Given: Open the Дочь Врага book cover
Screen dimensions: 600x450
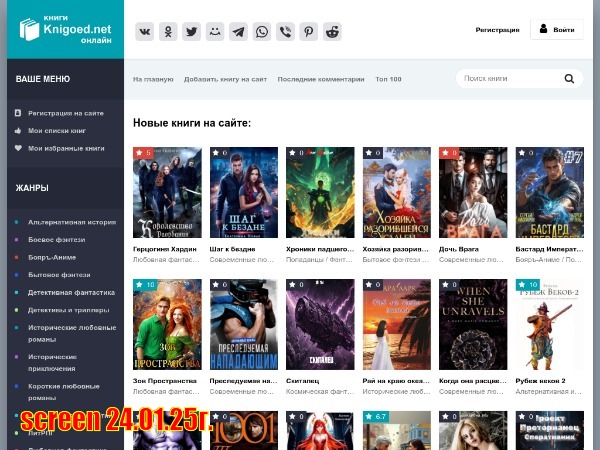Looking at the screenshot, I should pos(473,192).
